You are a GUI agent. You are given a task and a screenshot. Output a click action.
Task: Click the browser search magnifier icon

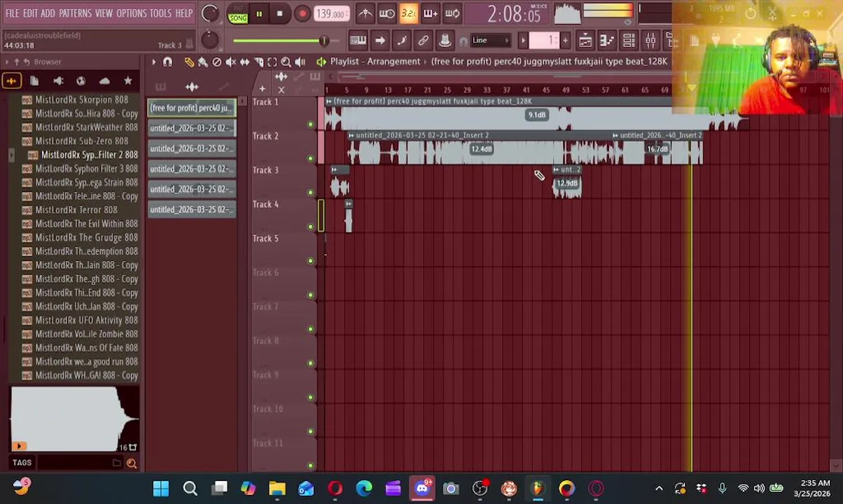(x=131, y=463)
